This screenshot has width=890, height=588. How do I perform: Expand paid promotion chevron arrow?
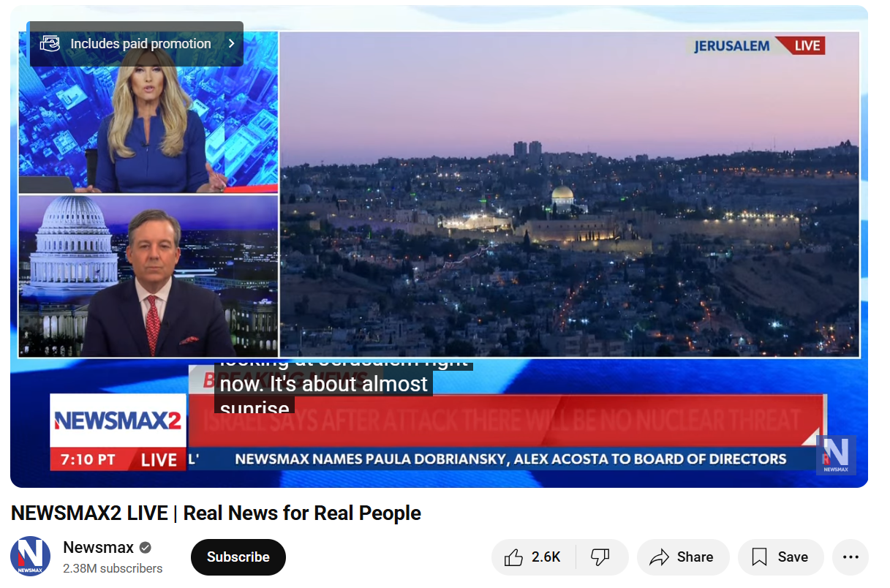point(231,44)
